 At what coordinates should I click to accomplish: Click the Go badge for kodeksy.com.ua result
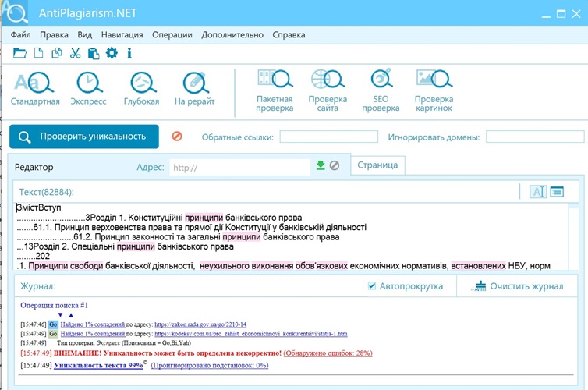(53, 334)
